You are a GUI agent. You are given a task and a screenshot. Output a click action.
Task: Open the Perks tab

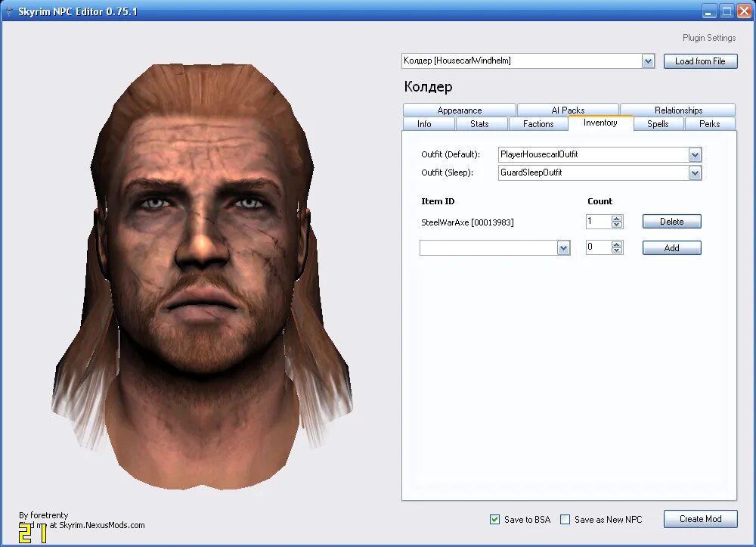coord(710,124)
